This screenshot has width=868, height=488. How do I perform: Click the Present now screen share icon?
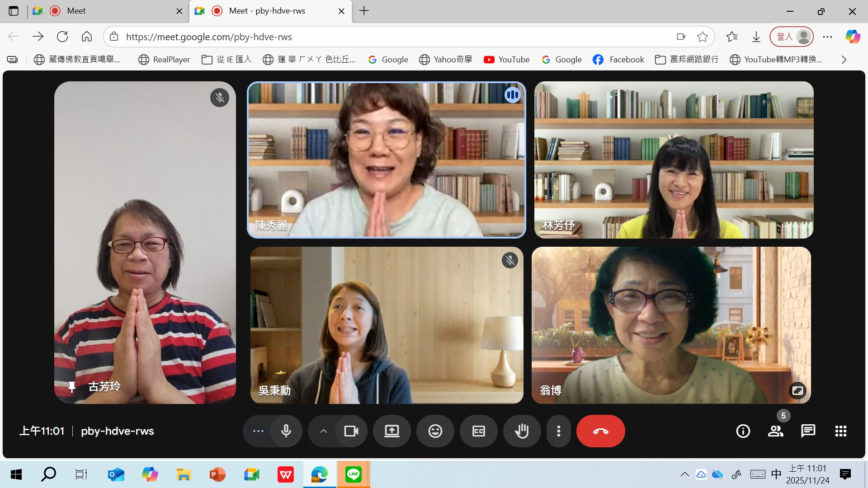[392, 431]
